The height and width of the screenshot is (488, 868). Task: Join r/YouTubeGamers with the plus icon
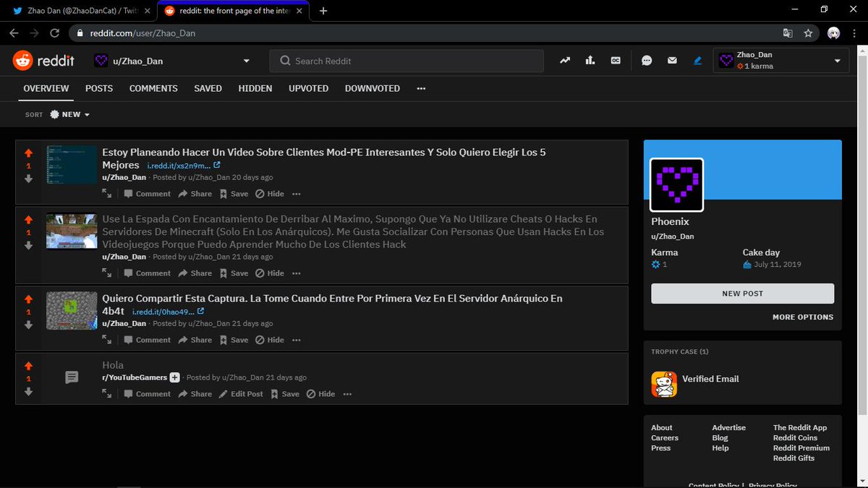[x=174, y=377]
